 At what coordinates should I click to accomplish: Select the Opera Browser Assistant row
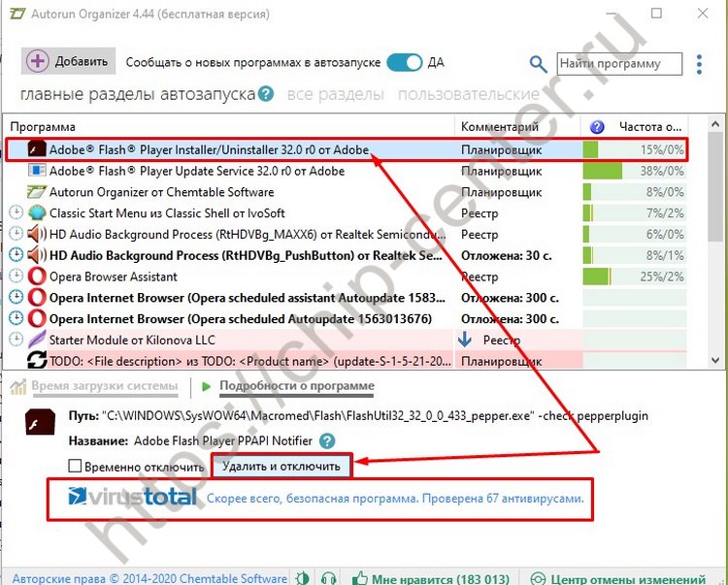[346, 276]
